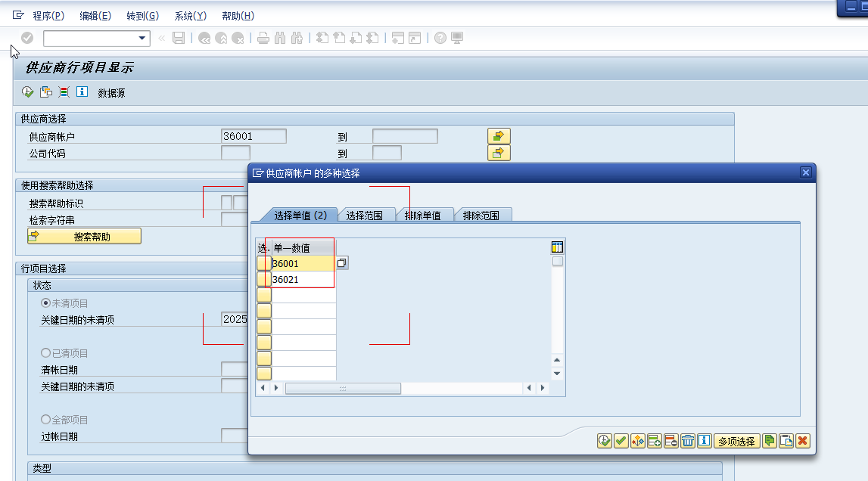The width and height of the screenshot is (868, 481).
Task: Click the cell containing 36021 in dialog
Action: 303,280
